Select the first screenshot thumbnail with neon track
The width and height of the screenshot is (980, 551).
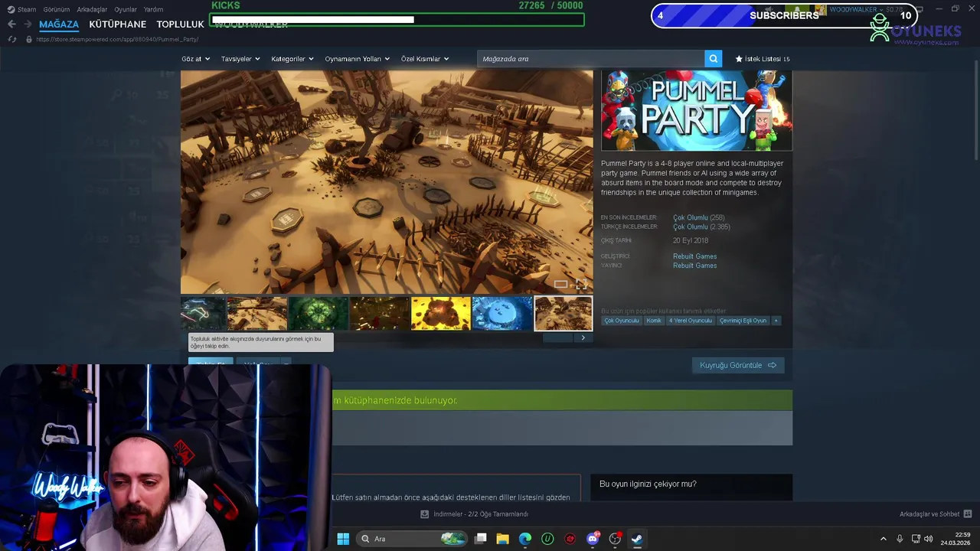pyautogui.click(x=203, y=314)
